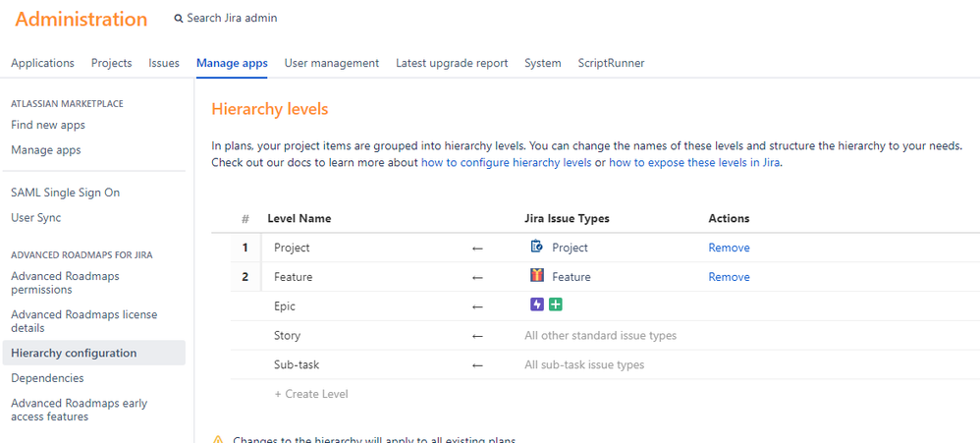The image size is (980, 443).
Task: Click the search magnifier icon
Action: [179, 19]
